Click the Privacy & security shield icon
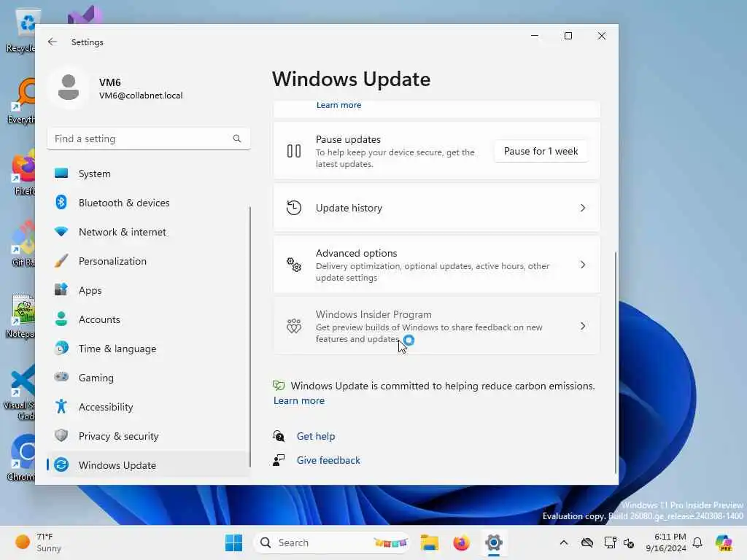The width and height of the screenshot is (747, 560). [61, 435]
